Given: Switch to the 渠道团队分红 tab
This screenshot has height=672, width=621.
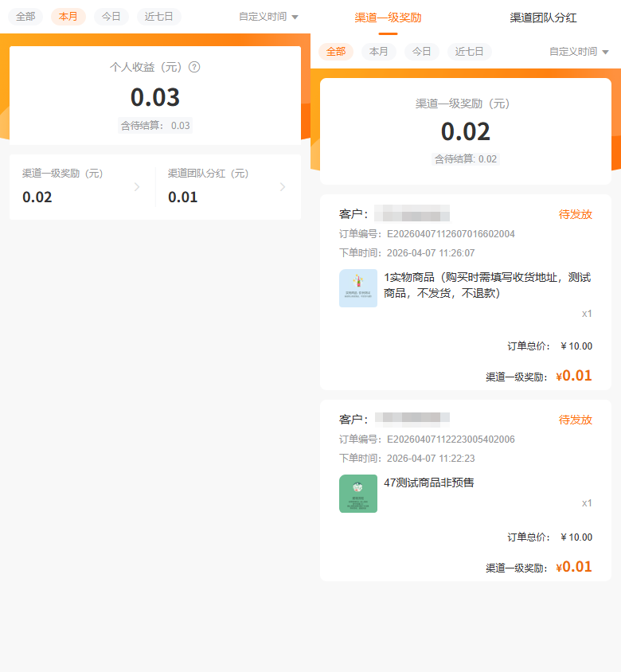Looking at the screenshot, I should 543,18.
